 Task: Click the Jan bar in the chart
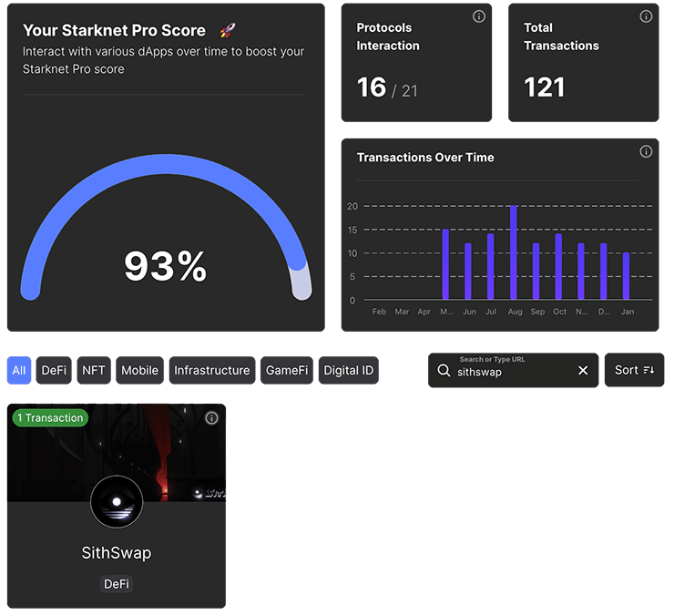tap(626, 276)
